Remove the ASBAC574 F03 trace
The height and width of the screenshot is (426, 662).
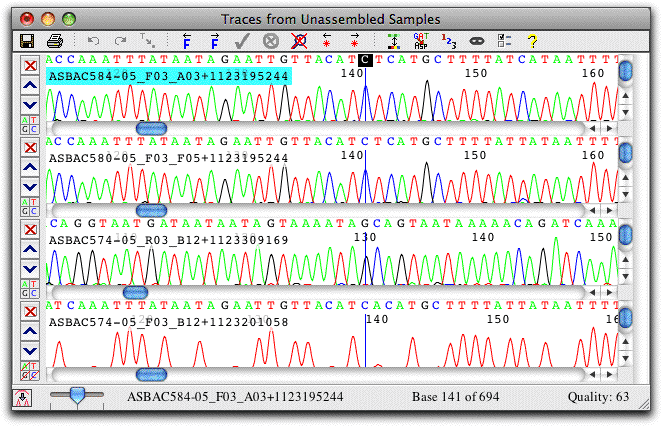pyautogui.click(x=30, y=312)
